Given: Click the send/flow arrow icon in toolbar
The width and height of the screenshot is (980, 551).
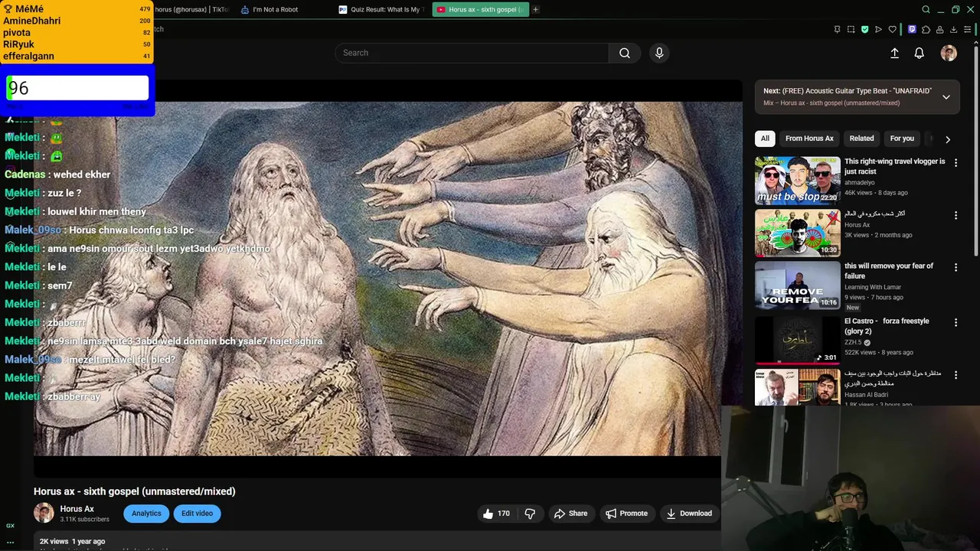Looking at the screenshot, I should 878,29.
